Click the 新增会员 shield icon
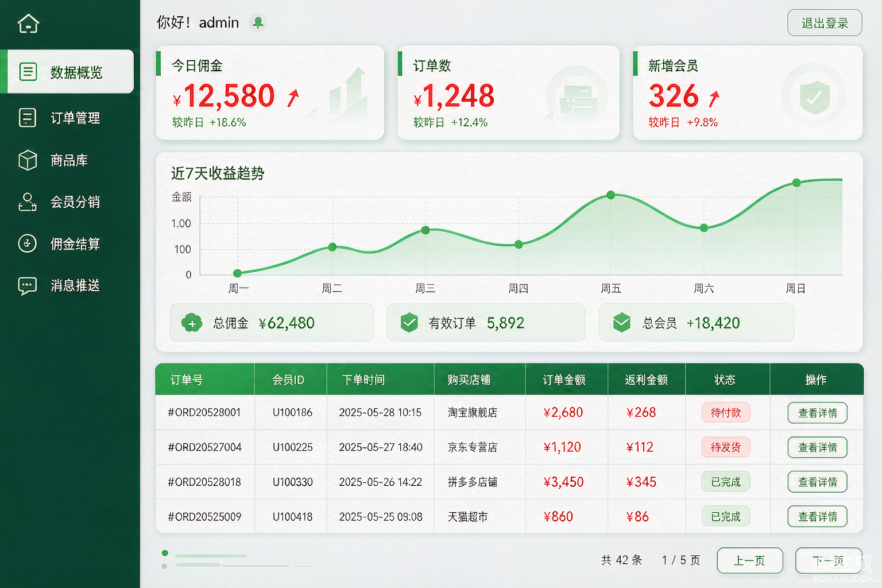This screenshot has width=882, height=588. pos(814,97)
